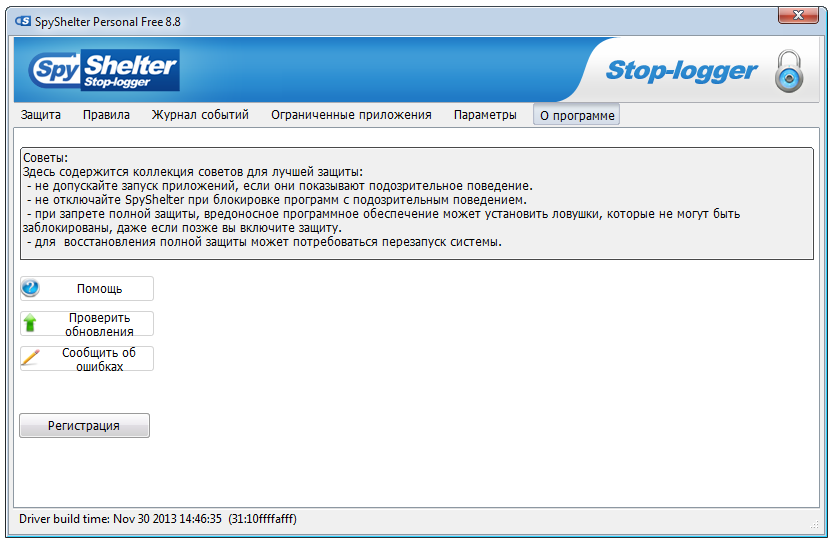The height and width of the screenshot is (548, 838).
Task: Click the Проверить обновления button label
Action: [x=99, y=324]
